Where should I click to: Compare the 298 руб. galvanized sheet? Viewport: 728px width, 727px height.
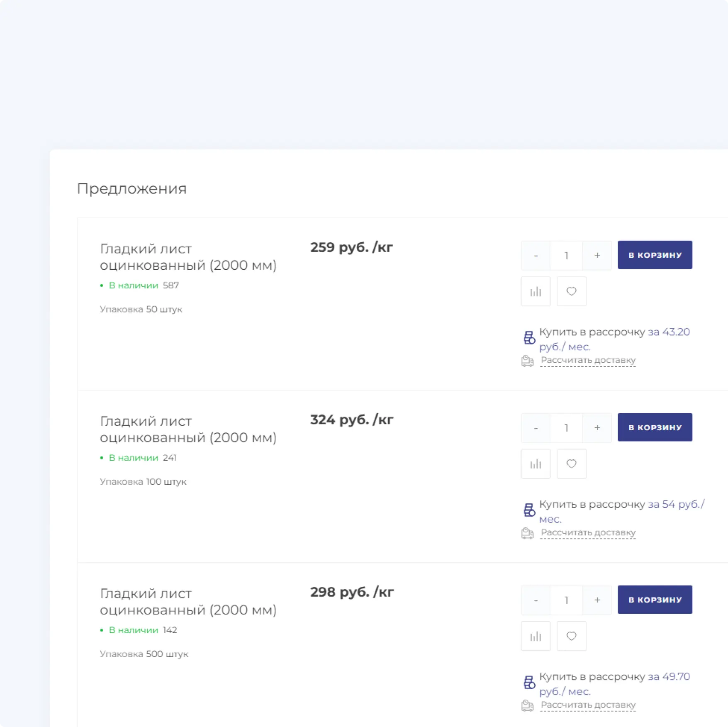536,636
